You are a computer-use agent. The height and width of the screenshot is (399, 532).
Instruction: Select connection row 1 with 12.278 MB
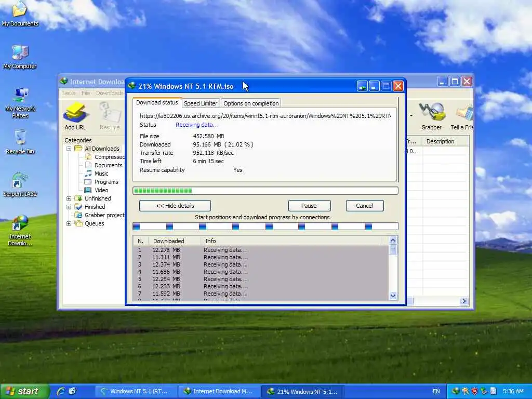(261, 250)
